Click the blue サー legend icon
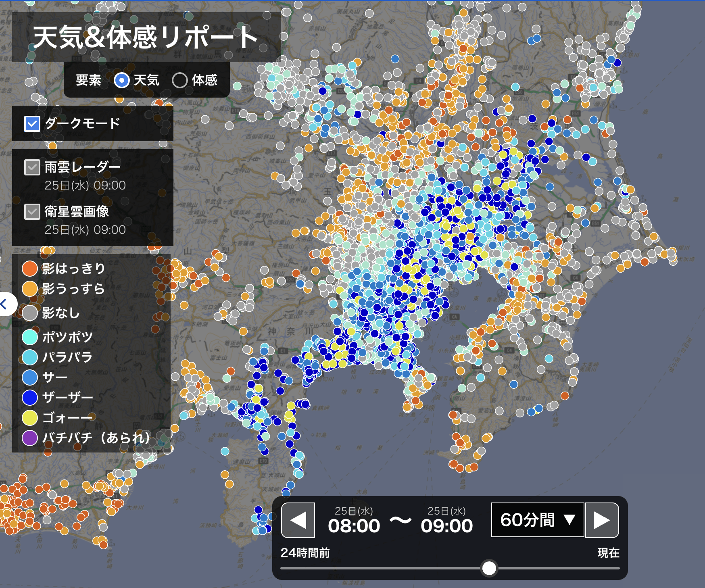The width and height of the screenshot is (705, 588). 30,377
